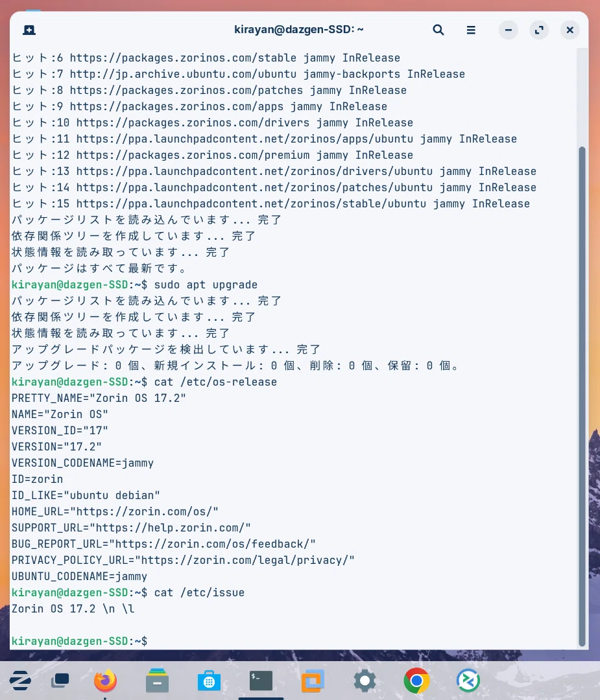Click the アップグレード: 0 個 summary line
Image resolution: width=600 pixels, height=700 pixels.
tap(235, 366)
